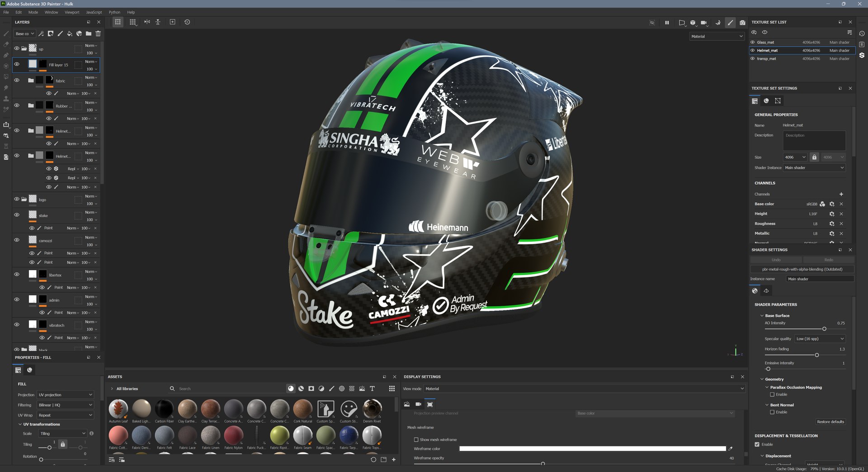Delete the selected layer with the trash icon
The height and width of the screenshot is (472, 868).
pyautogui.click(x=98, y=33)
